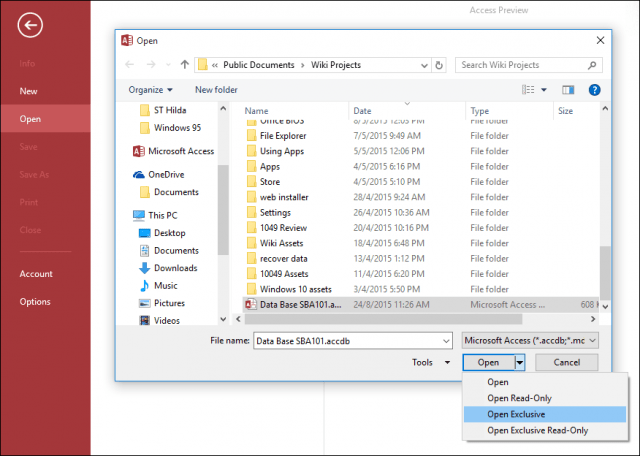Click the Cancel button
This screenshot has height=456, width=640.
point(567,363)
